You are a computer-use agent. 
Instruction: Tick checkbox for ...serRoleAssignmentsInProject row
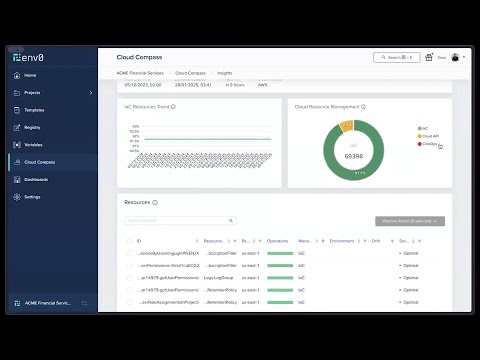129,302
